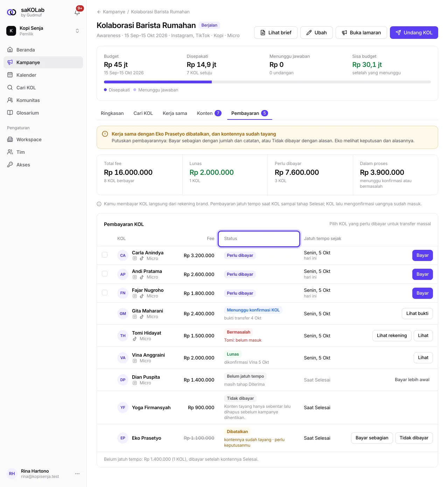The height and width of the screenshot is (487, 448).
Task: Open user menu dots for Rina Hartono
Action: pyautogui.click(x=77, y=474)
